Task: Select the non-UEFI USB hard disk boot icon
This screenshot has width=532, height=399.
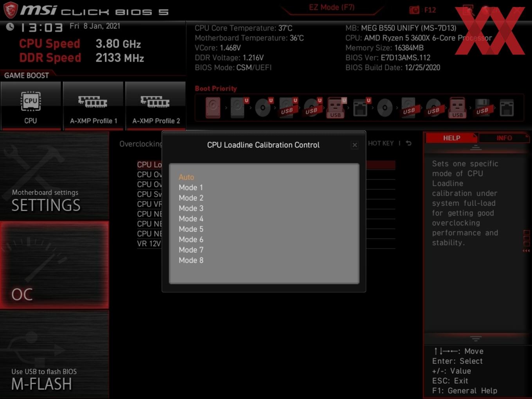Action: click(409, 108)
